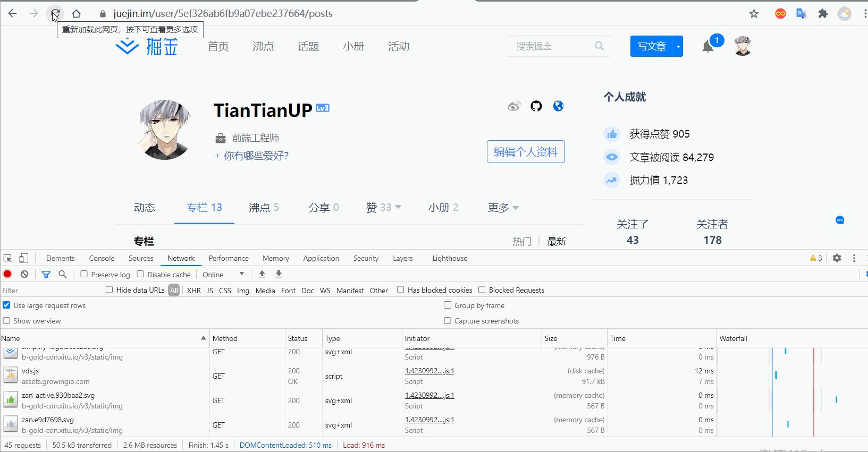The width and height of the screenshot is (868, 452).
Task: Export HAR file with download arrow
Action: [279, 274]
